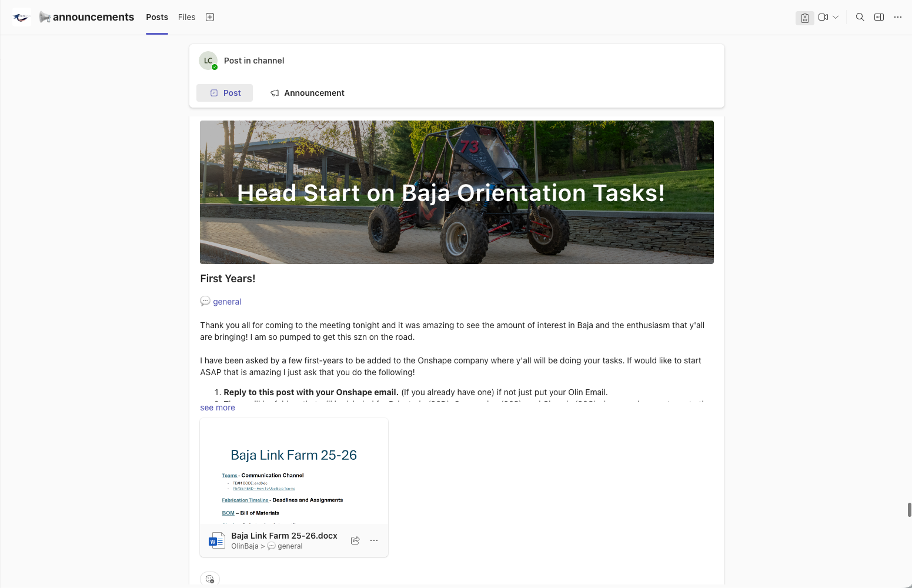Image resolution: width=912 pixels, height=588 pixels.
Task: Click the LC profile avatar
Action: pos(208,60)
